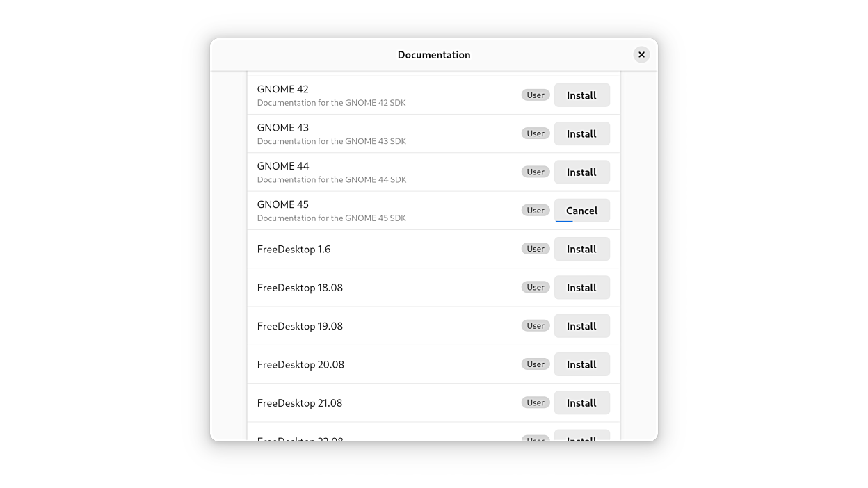The width and height of the screenshot is (868, 488).
Task: Install FreeDesktop 19.08 documentation
Action: click(581, 326)
